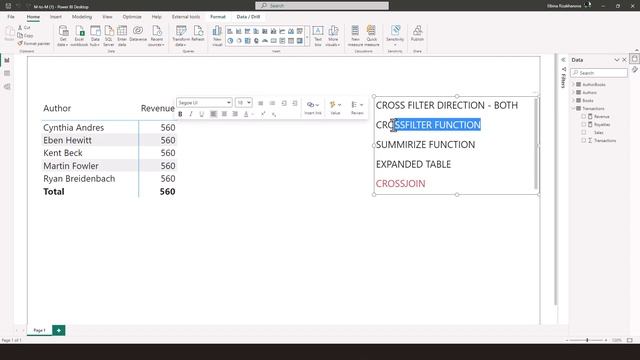
Task: Expand the Books table
Action: coord(573,100)
